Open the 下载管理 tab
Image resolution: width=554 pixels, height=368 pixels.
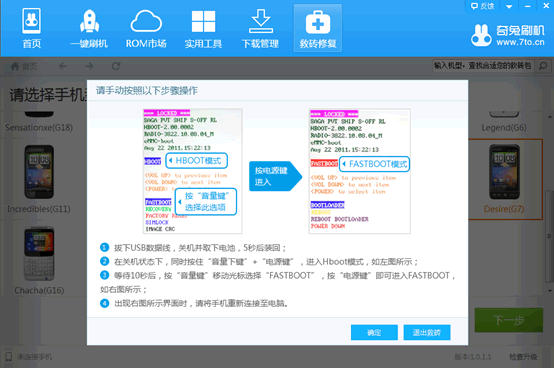coord(260,28)
